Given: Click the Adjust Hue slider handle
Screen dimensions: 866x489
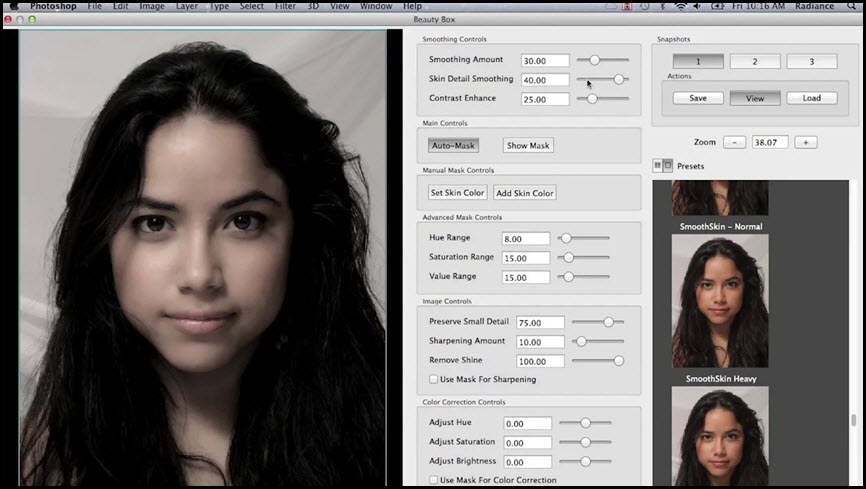Looking at the screenshot, I should pos(585,423).
